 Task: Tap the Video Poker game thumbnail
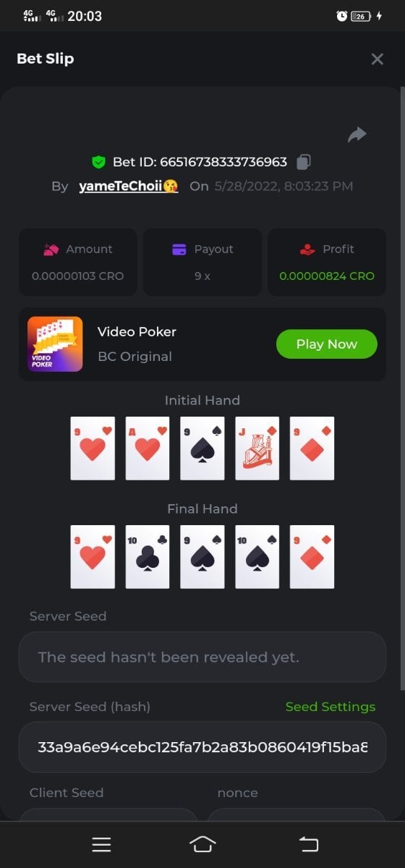tap(55, 344)
